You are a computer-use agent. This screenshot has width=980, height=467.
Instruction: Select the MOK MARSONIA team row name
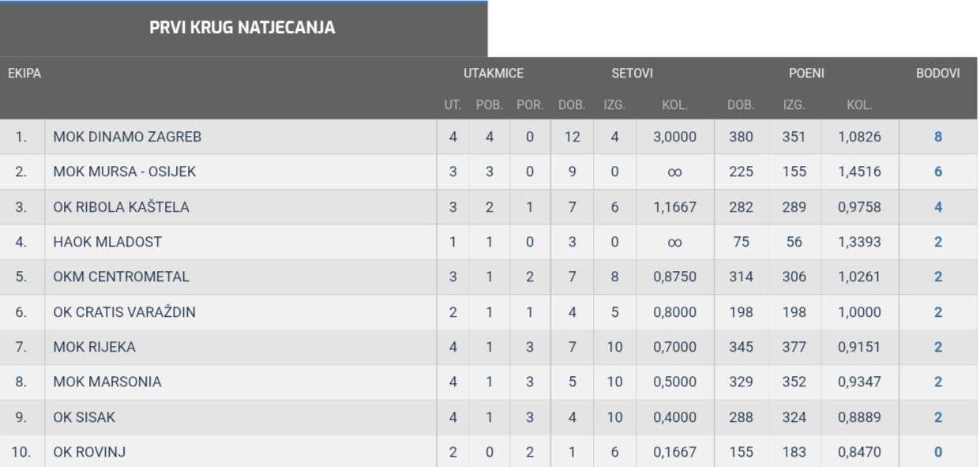(107, 382)
